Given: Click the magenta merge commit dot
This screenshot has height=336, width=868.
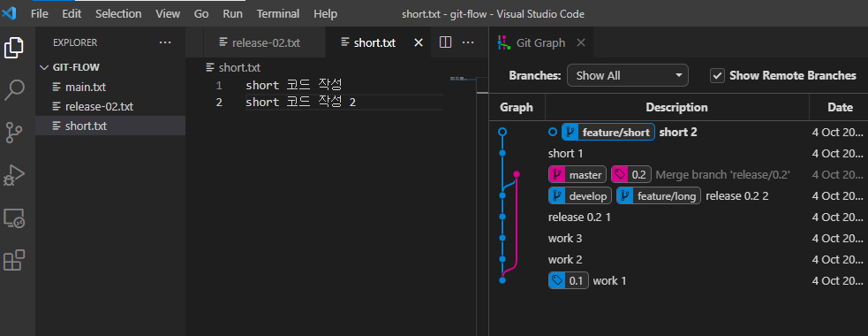Looking at the screenshot, I should click(x=517, y=174).
